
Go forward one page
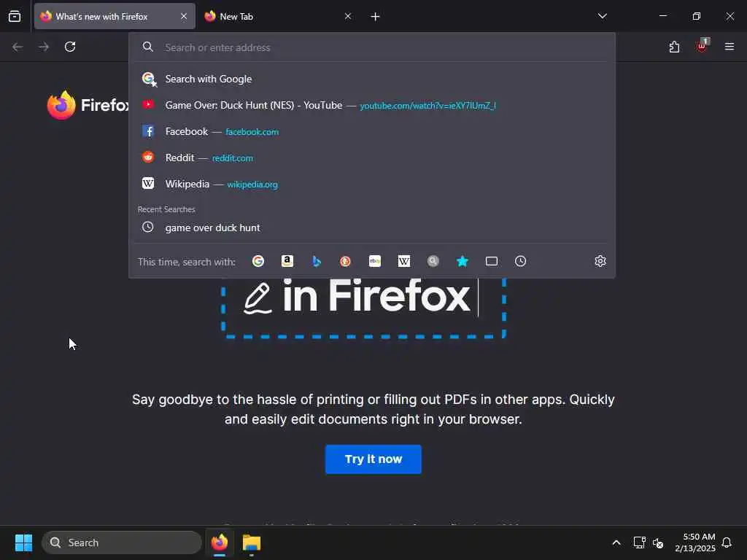pyautogui.click(x=44, y=47)
